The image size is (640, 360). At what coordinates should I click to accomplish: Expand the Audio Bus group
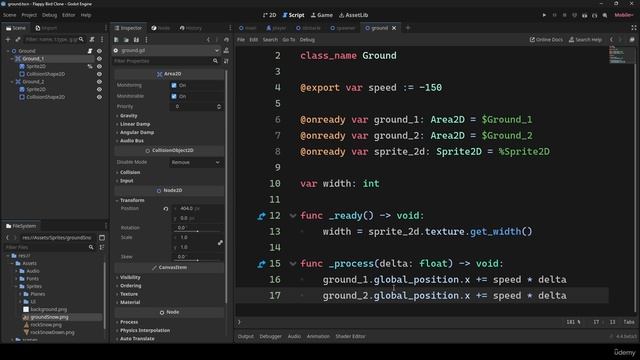click(131, 141)
